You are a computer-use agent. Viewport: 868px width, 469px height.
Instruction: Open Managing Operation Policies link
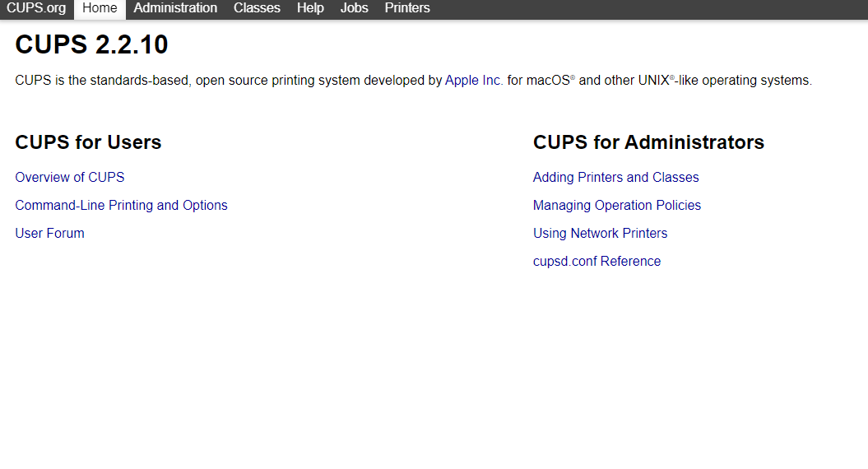pyautogui.click(x=617, y=206)
